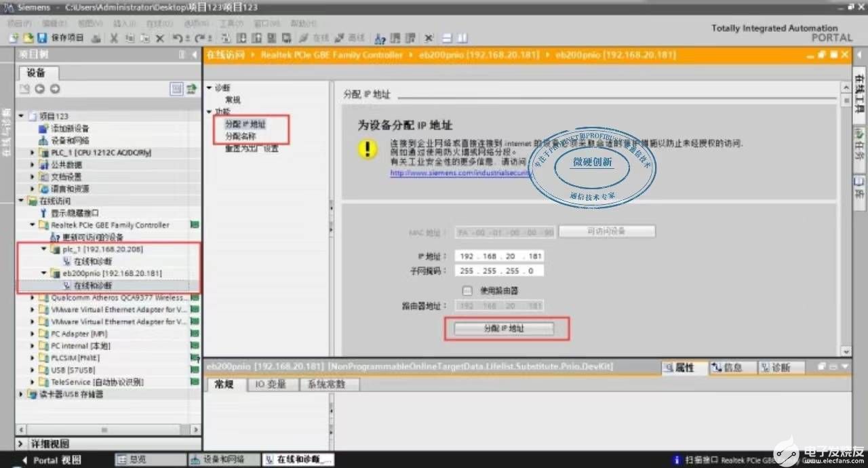Screen dimensions: 868x468
Task: Click 更新可访问的设备 under Realtek controller
Action: [x=87, y=237]
